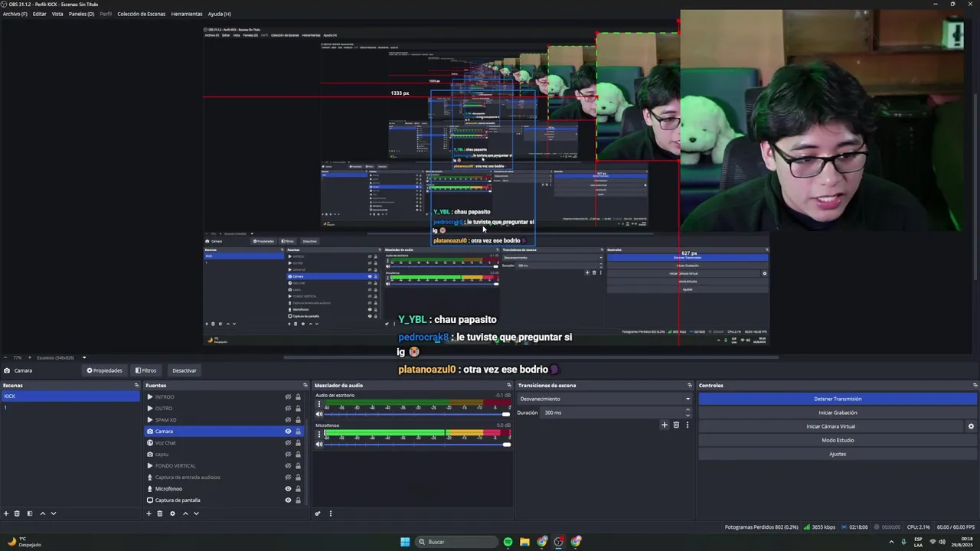
Task: Open the Paneles menu
Action: 81,14
